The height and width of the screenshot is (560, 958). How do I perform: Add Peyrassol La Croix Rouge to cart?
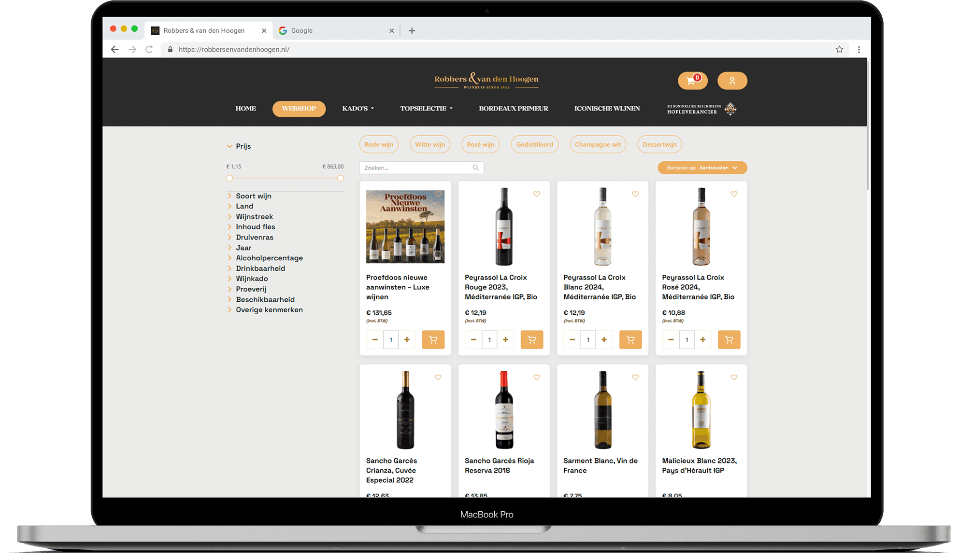(531, 339)
